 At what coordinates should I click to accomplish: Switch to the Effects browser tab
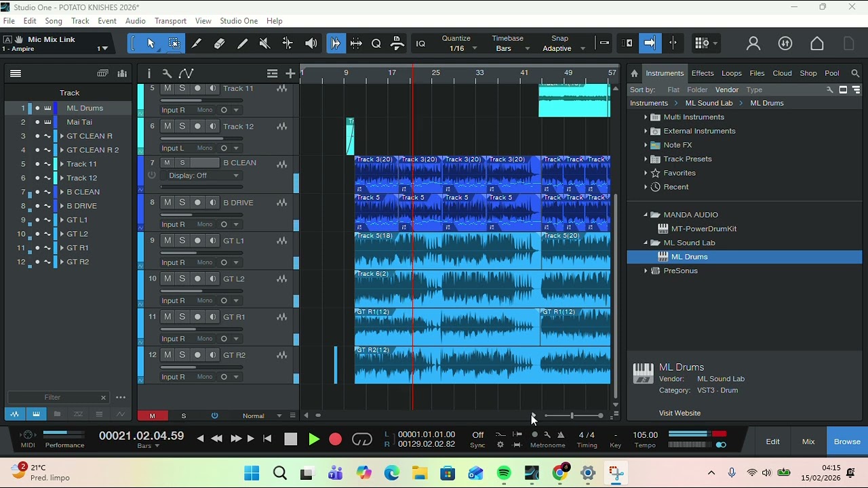[702, 73]
